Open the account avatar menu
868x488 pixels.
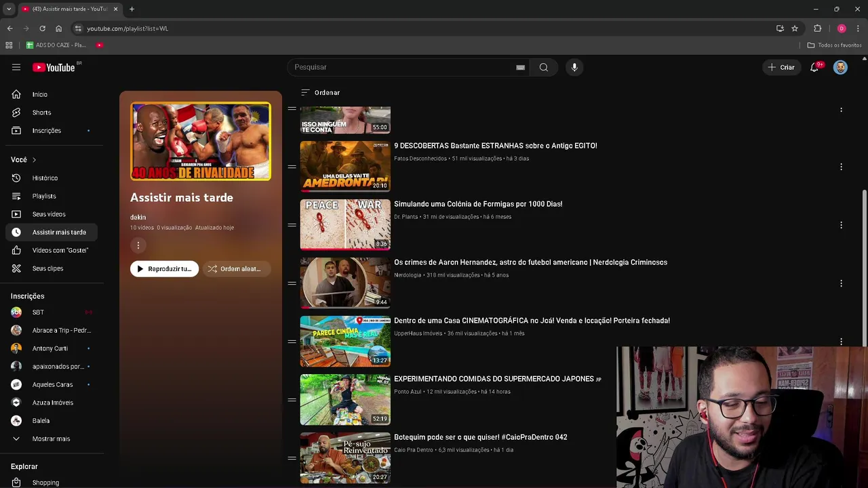[840, 67]
